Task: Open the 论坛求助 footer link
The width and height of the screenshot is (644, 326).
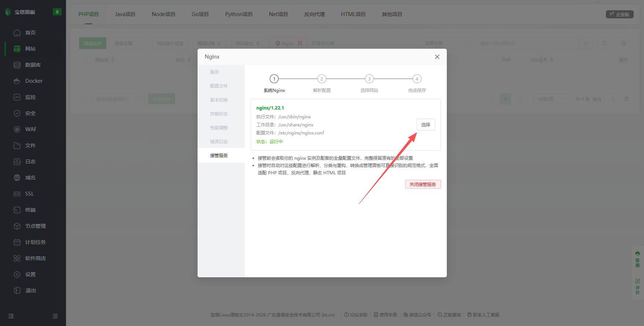Action: 356,315
